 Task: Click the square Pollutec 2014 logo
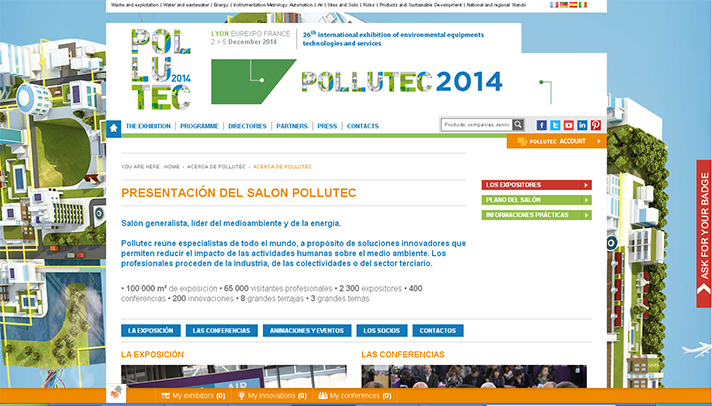161,69
